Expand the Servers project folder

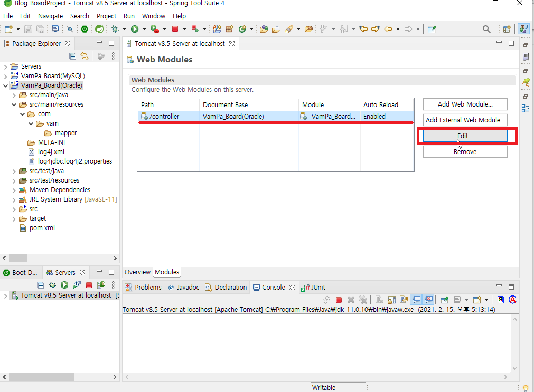coord(5,66)
